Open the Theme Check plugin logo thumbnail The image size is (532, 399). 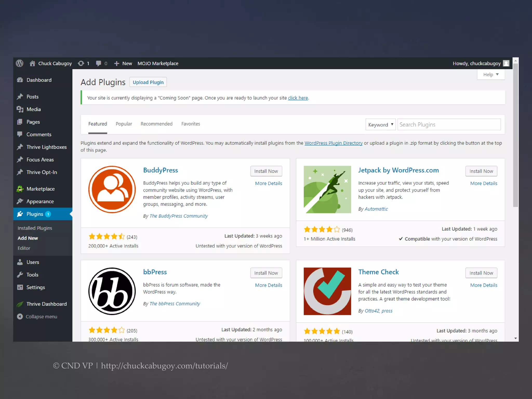pos(327,291)
